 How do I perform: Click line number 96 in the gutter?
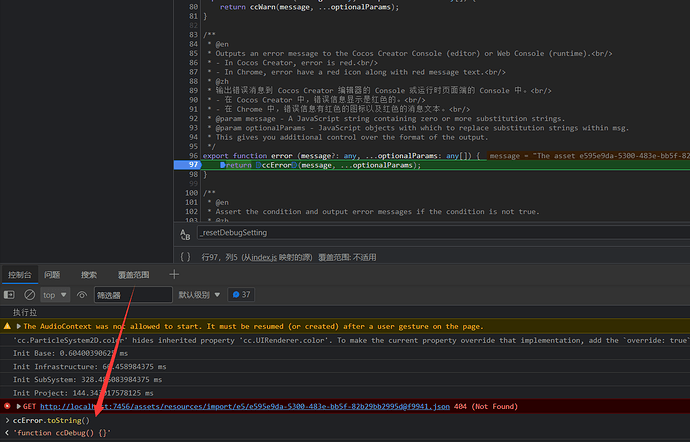(194, 155)
